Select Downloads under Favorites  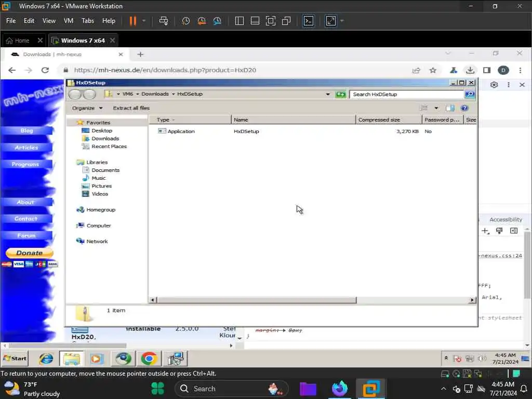tap(105, 138)
